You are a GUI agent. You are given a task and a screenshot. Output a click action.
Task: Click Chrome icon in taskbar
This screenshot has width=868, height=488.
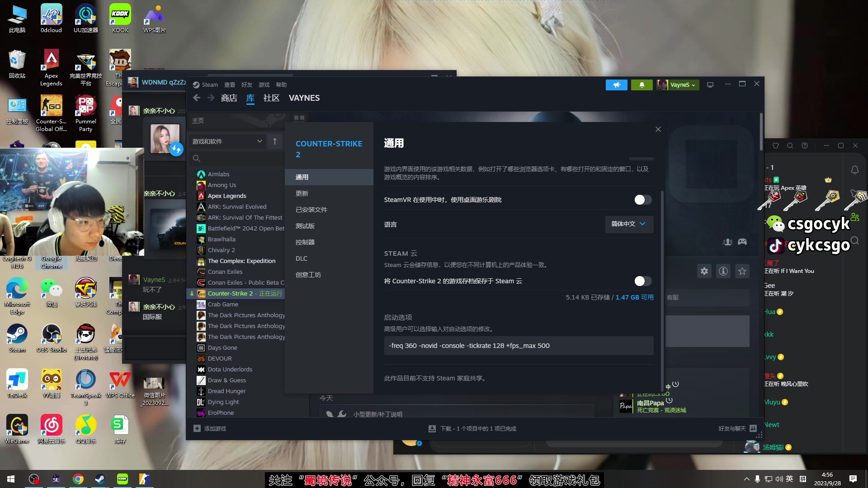[x=78, y=479]
